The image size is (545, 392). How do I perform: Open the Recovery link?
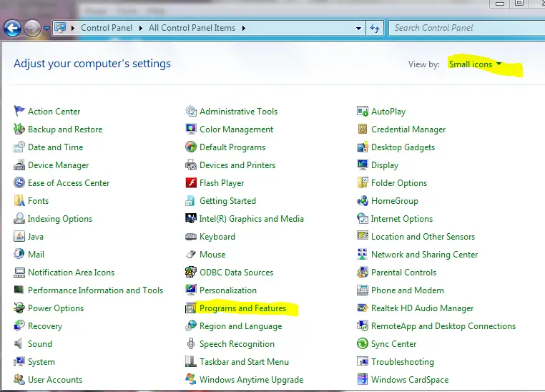(45, 326)
